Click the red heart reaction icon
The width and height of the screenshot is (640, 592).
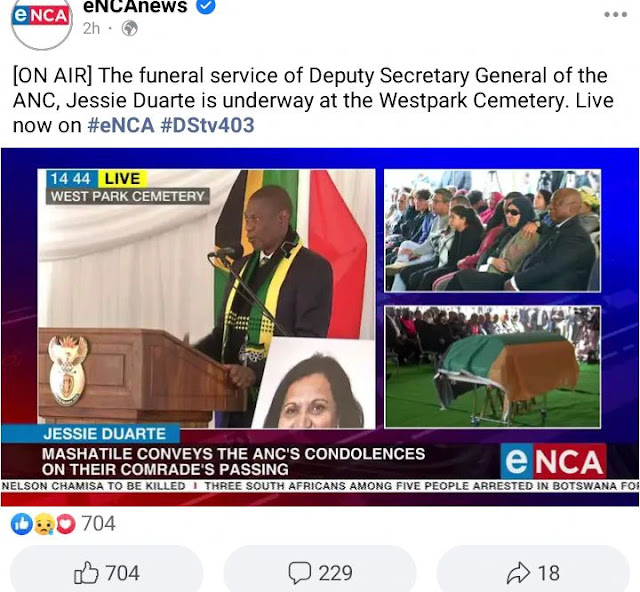[65, 524]
